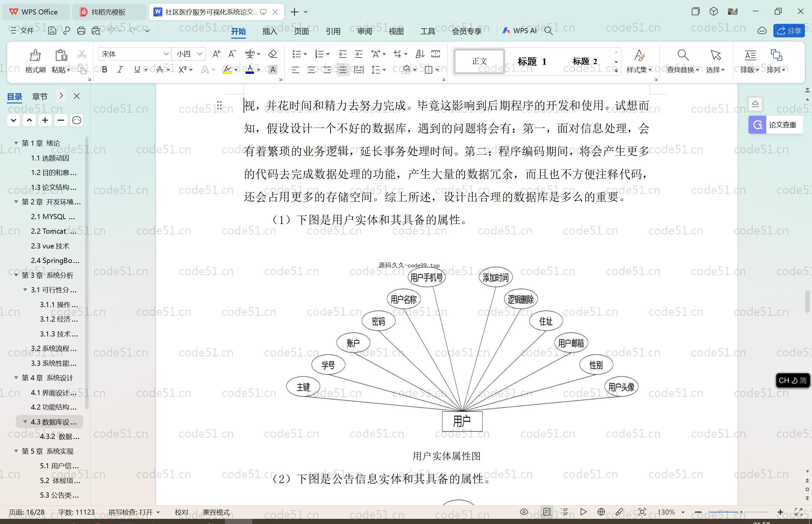Viewport: 812px width, 524px height.
Task: Click the WPS AI button
Action: 519,31
